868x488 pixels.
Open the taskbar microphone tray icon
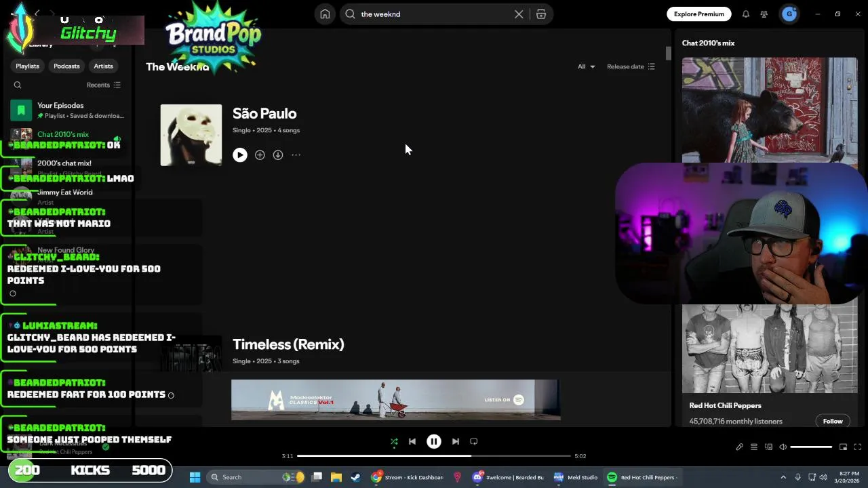[797, 478]
